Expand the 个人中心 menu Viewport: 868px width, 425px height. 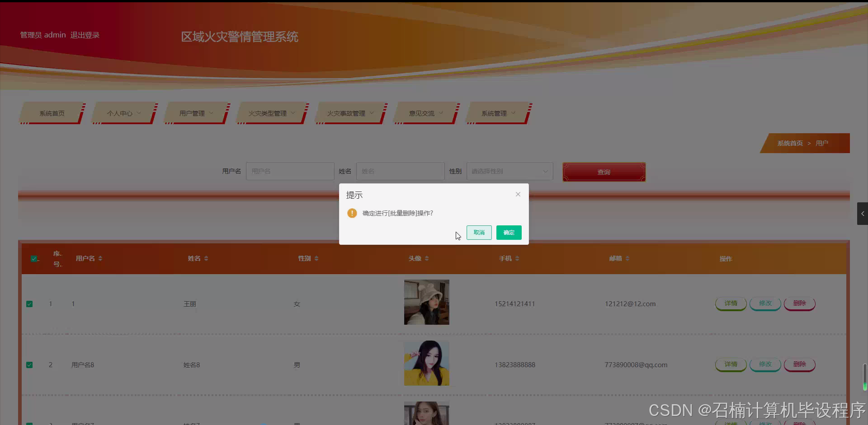click(124, 113)
